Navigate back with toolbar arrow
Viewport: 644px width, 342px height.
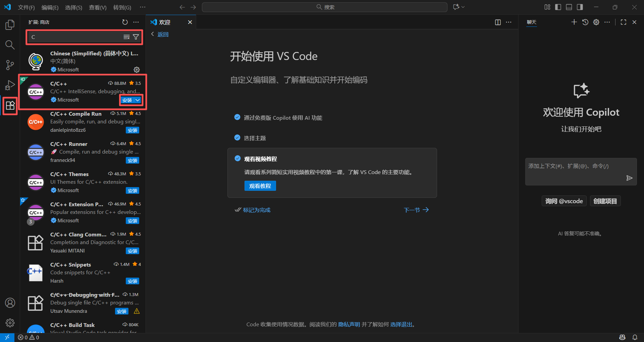182,7
